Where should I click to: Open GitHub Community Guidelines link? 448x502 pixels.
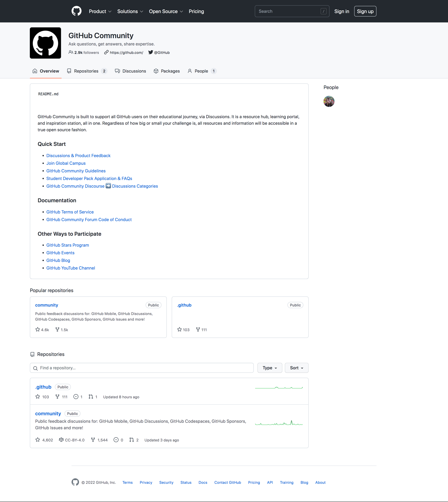coord(76,171)
